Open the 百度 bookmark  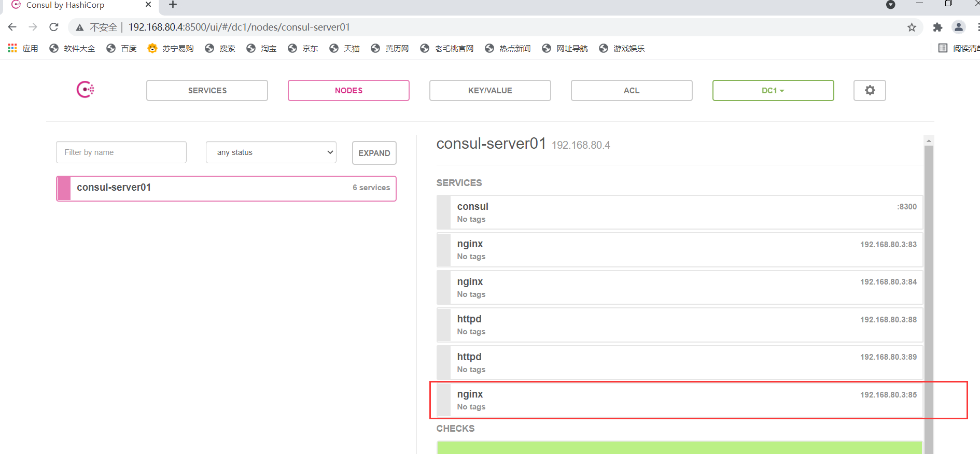coord(121,48)
